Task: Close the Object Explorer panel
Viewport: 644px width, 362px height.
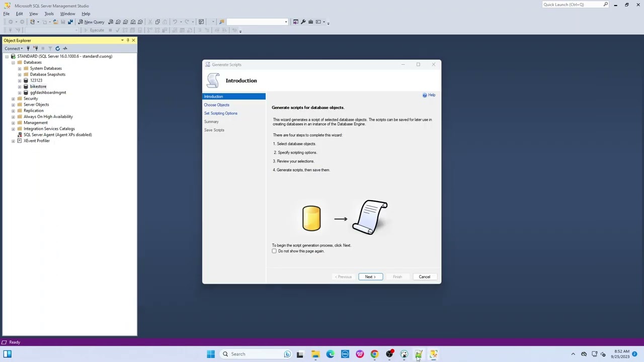Action: [x=133, y=40]
